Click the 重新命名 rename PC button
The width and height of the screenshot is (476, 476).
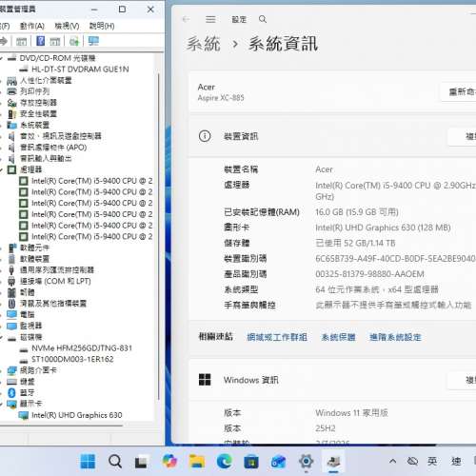click(459, 92)
